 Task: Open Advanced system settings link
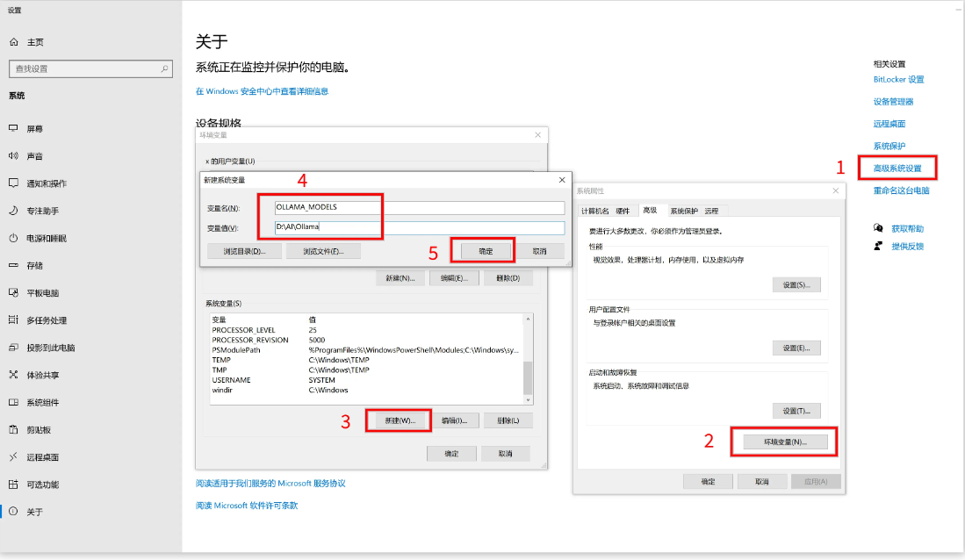tap(897, 168)
